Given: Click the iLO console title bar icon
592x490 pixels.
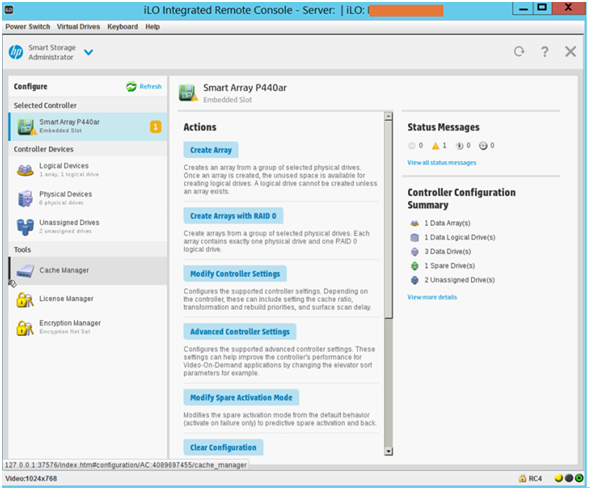Looking at the screenshot, I should pyautogui.click(x=9, y=10).
